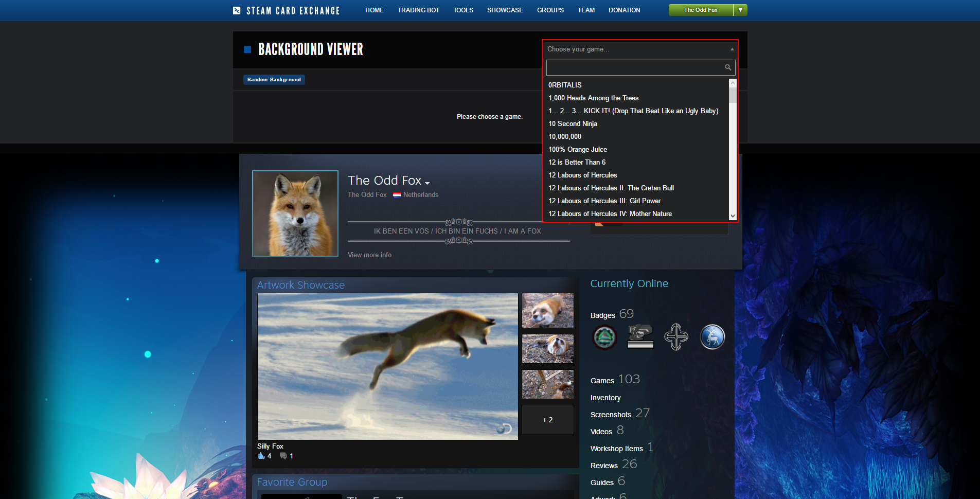Click the Steam Card Exchange logo icon

click(237, 10)
